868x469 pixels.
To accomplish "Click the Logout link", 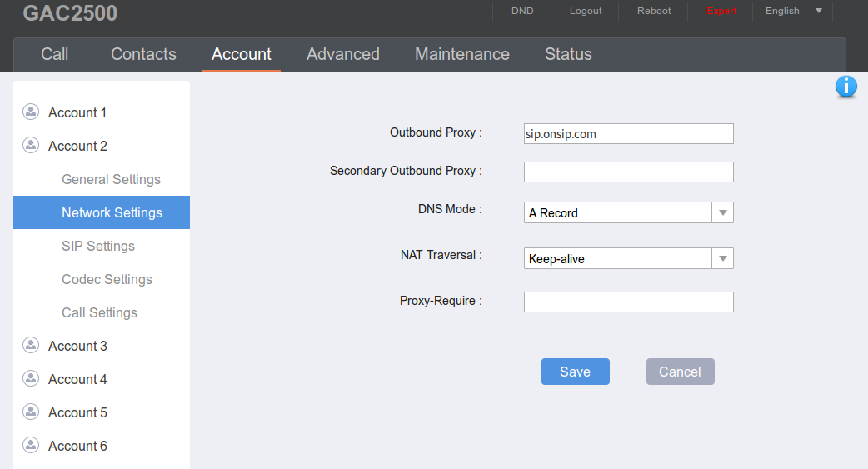I will (586, 12).
